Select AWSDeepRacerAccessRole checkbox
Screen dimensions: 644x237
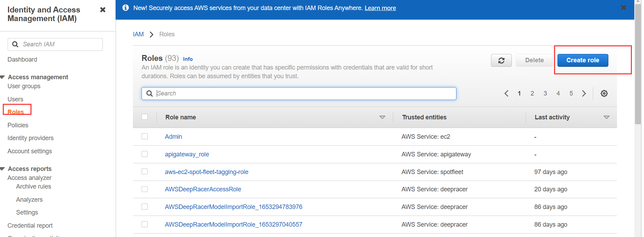coord(145,189)
